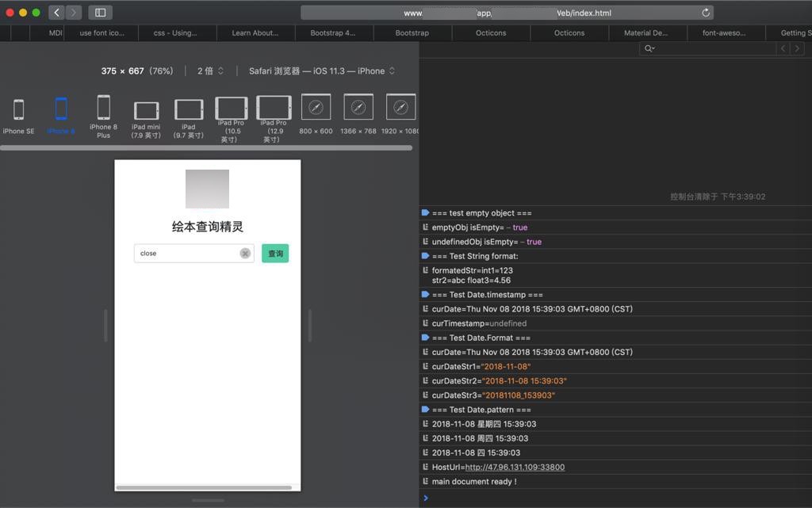Select the 'emptyObj isEmpty= – true' log entry
The height and width of the screenshot is (508, 812).
click(x=615, y=227)
